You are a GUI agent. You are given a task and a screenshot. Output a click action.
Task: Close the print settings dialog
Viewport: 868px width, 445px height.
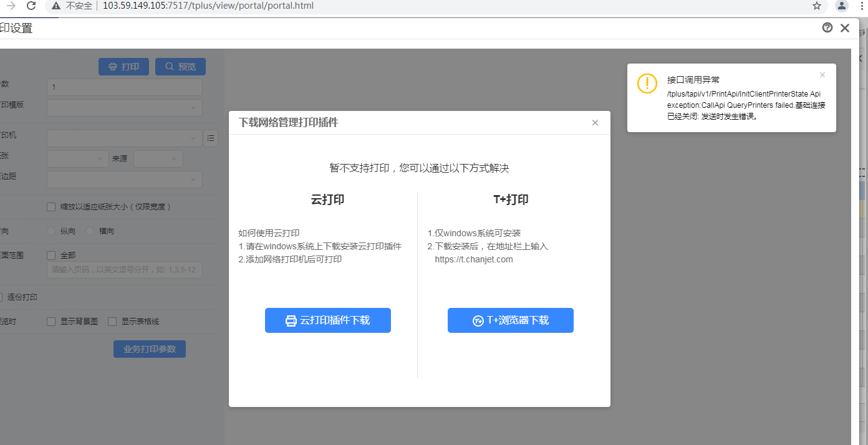[x=845, y=27]
